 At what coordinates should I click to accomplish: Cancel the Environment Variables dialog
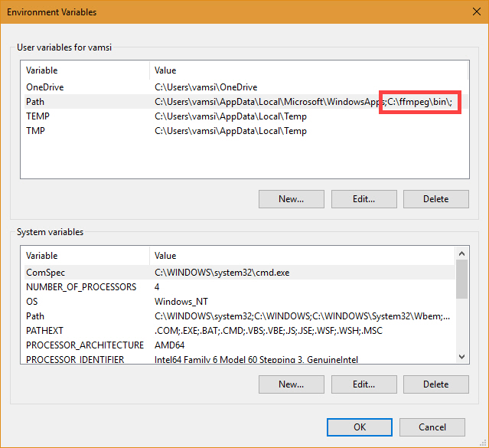[432, 427]
